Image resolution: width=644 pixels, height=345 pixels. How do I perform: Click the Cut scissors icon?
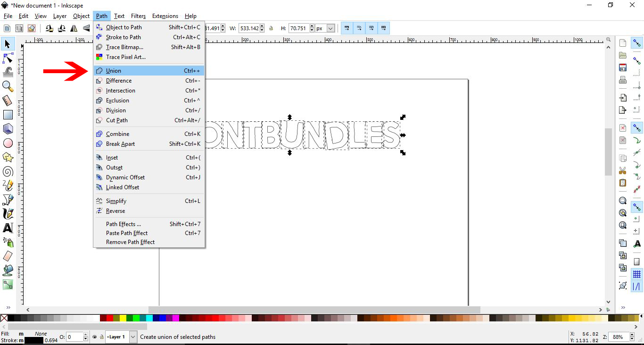[x=623, y=170]
